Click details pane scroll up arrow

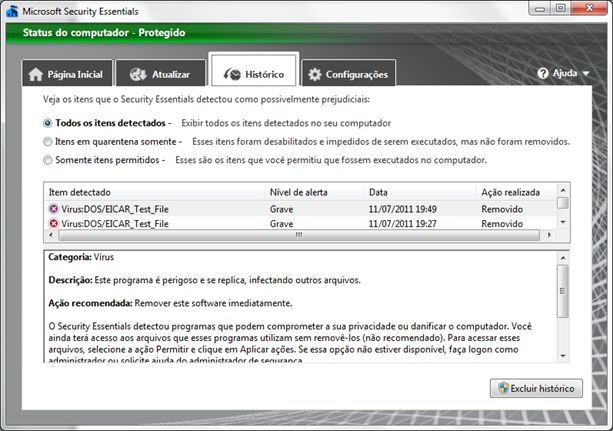563,258
